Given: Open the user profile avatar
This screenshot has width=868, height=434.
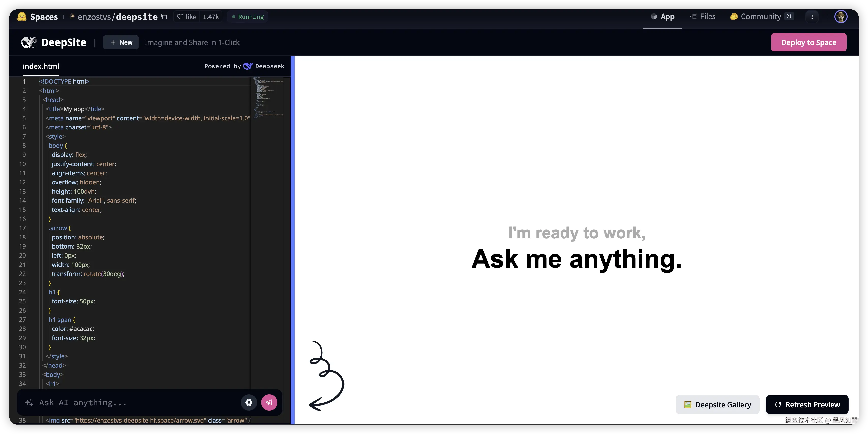Looking at the screenshot, I should [x=841, y=17].
